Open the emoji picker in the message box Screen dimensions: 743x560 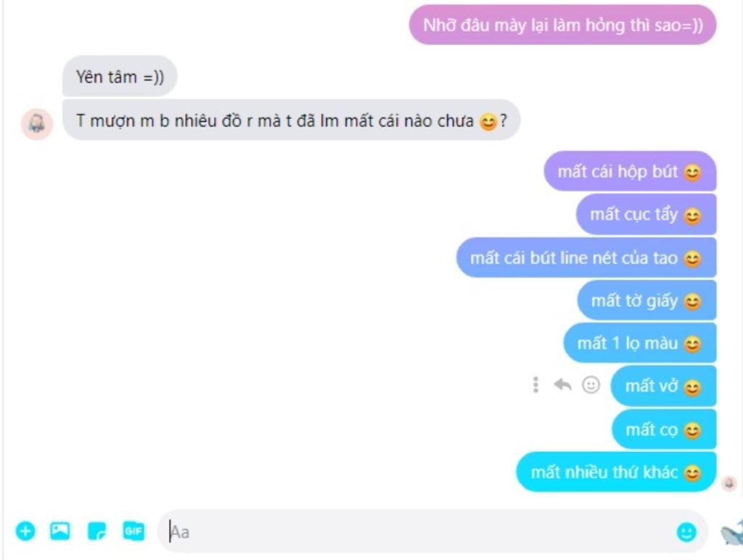tap(686, 532)
